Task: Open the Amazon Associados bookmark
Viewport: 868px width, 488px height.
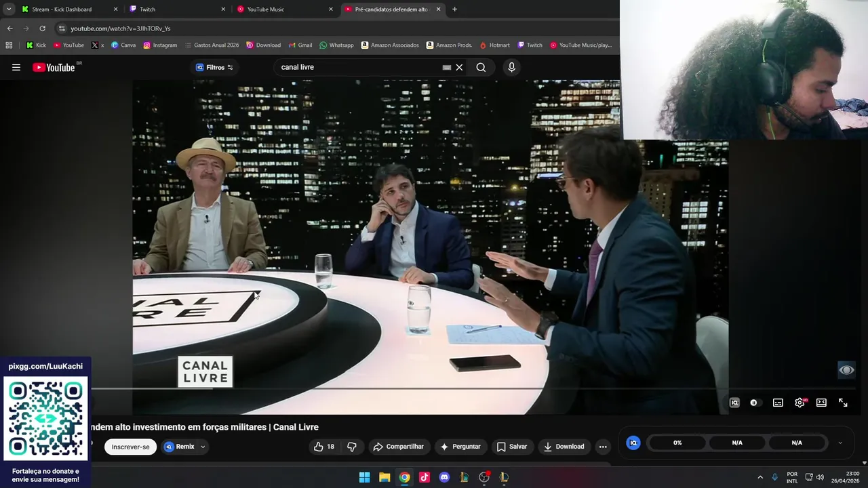Action: (390, 45)
